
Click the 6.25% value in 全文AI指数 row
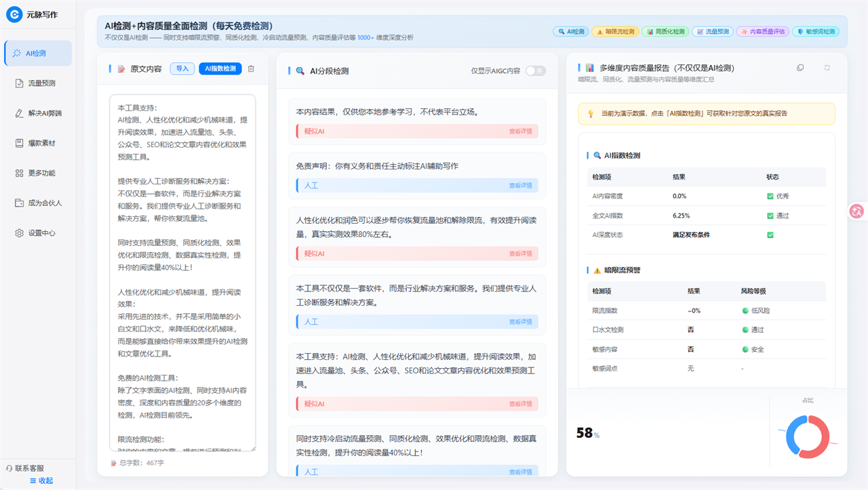click(x=681, y=216)
